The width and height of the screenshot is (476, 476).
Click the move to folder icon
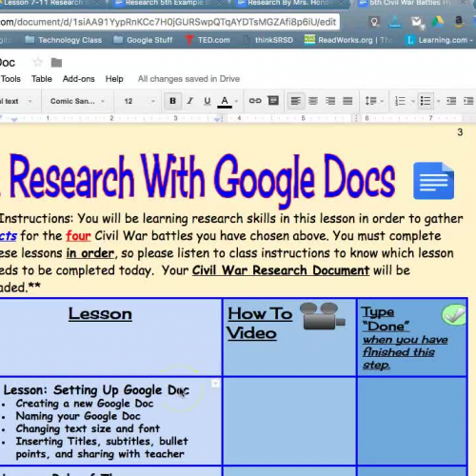click(56, 63)
